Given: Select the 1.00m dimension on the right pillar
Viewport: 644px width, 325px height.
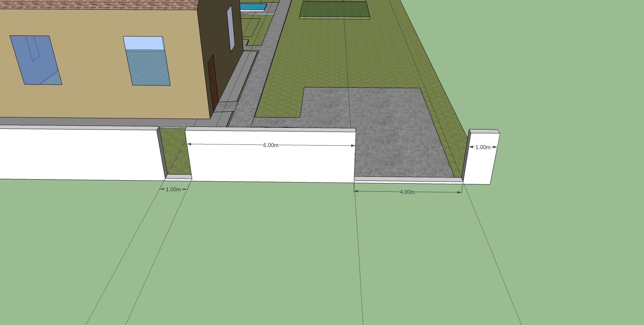Looking at the screenshot, I should click(x=483, y=147).
